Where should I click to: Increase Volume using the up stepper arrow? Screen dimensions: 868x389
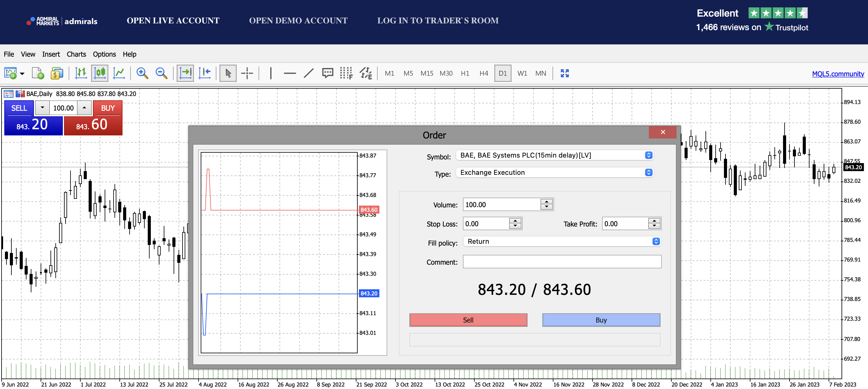[546, 201]
